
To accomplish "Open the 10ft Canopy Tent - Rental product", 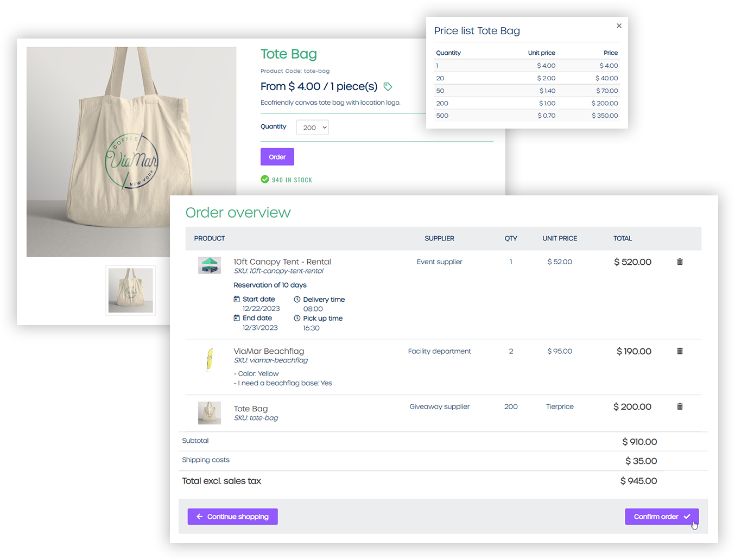I will (282, 262).
